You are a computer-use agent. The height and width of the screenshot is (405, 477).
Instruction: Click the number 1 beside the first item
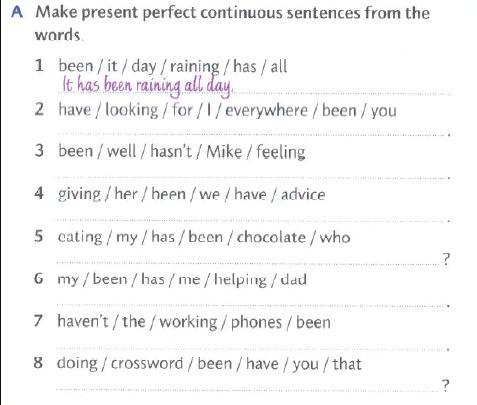39,65
